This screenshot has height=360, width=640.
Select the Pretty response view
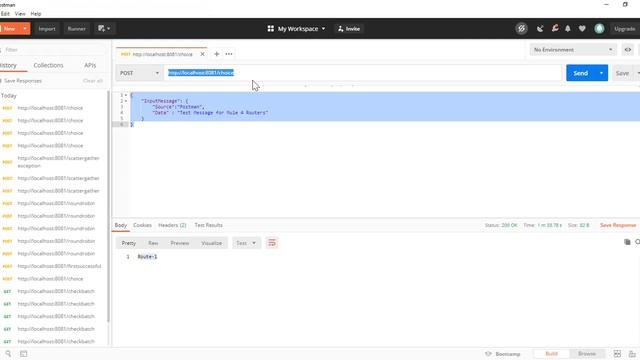(129, 243)
